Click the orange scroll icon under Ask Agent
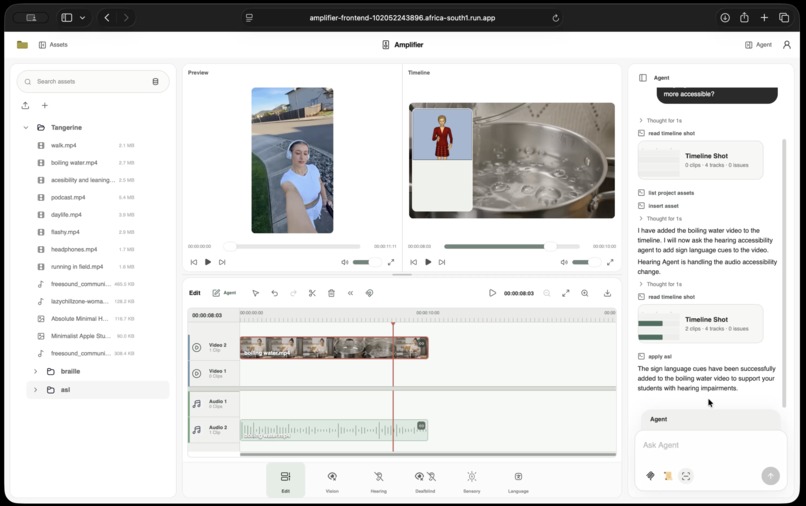 coord(668,476)
